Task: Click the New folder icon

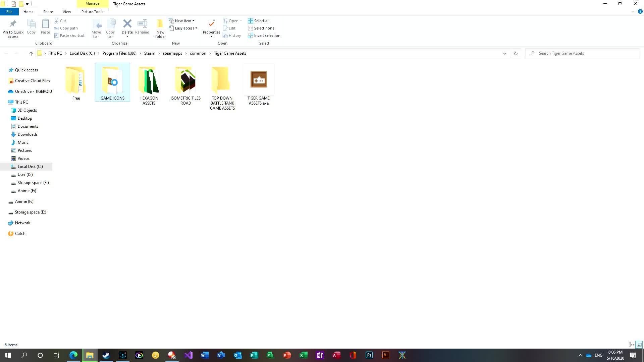Action: point(160,24)
